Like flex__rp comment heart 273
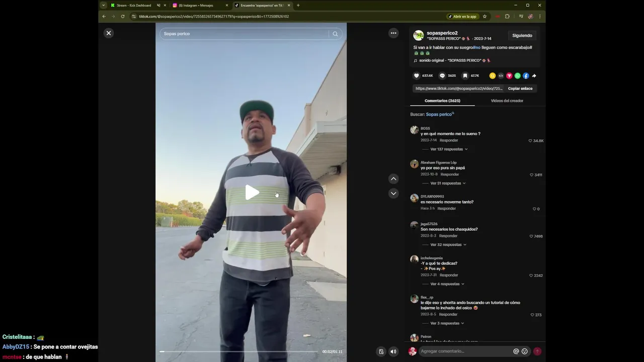The image size is (644, 362). tap(532, 315)
